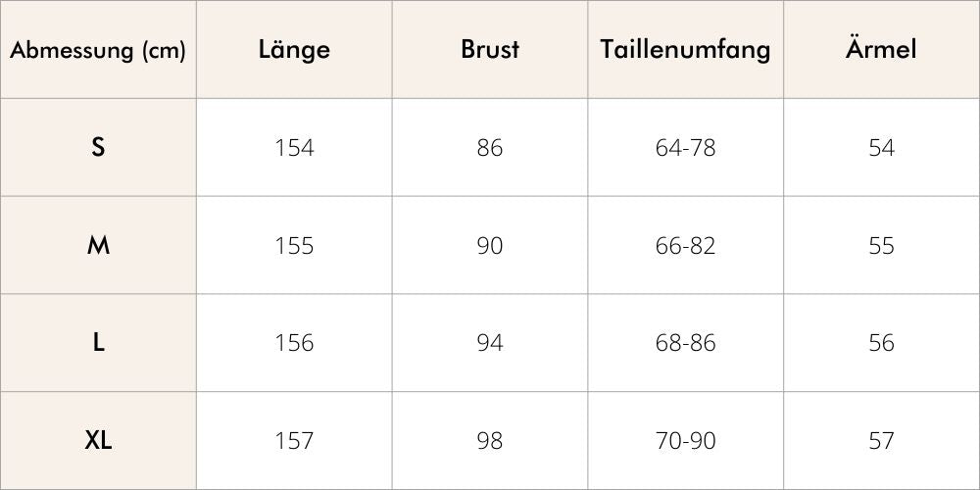Select the Ärmel value 57
980x490 pixels.
[881, 441]
